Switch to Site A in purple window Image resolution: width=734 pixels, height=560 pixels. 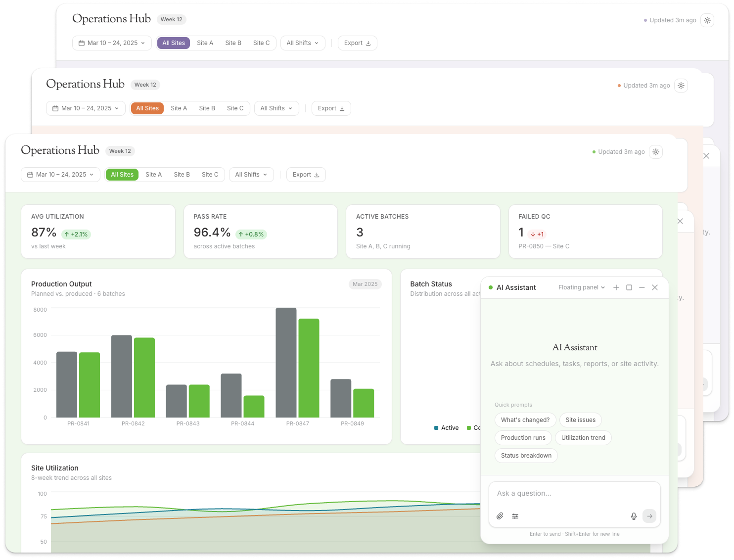[205, 43]
